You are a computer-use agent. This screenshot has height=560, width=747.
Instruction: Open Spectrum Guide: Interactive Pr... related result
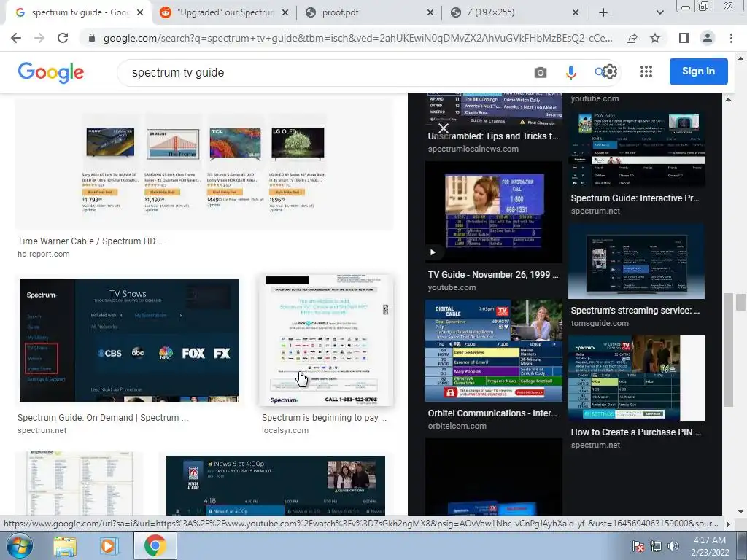click(635, 198)
